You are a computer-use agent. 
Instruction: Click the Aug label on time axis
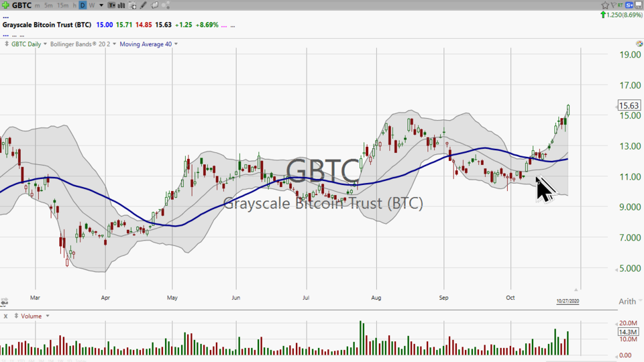coord(376,298)
